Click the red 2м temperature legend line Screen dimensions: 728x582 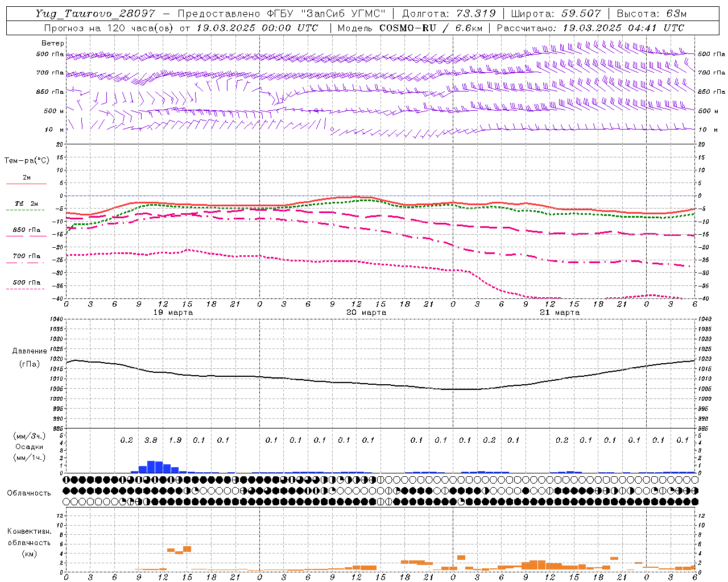26,184
